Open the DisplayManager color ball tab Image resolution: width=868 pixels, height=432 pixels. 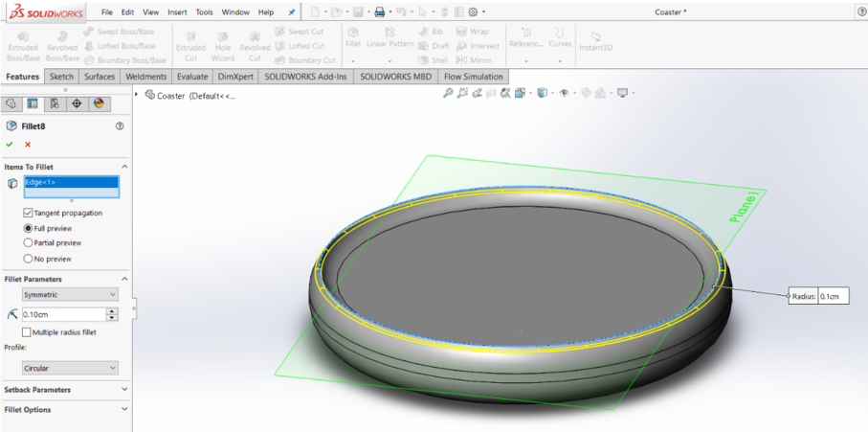[100, 103]
